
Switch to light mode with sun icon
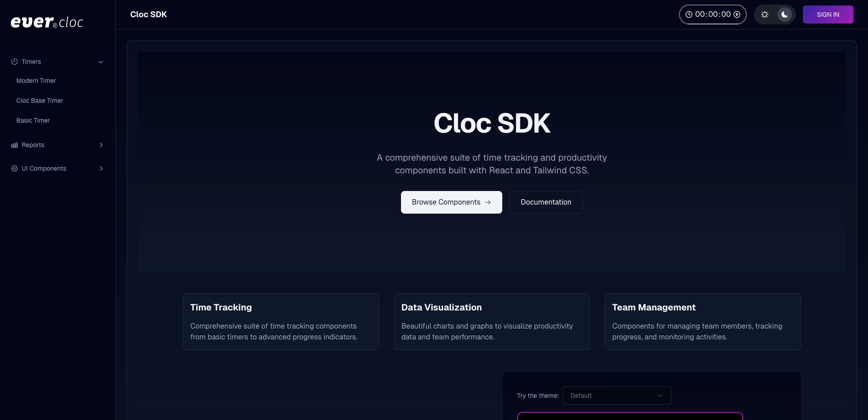765,14
